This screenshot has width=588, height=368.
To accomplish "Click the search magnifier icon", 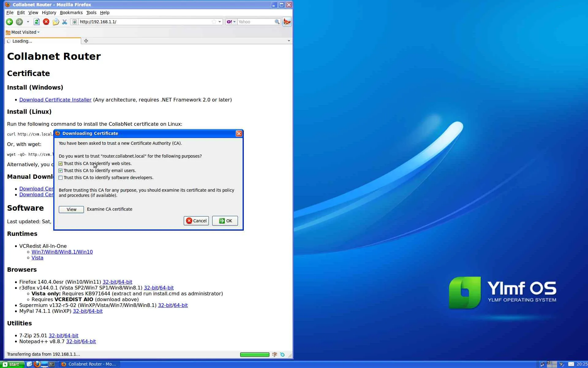I will click(x=277, y=22).
